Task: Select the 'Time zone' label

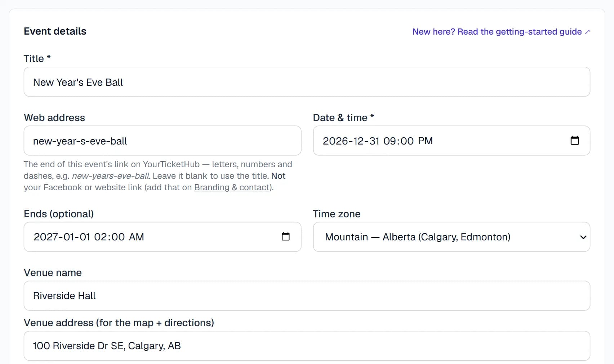Action: pos(337,214)
